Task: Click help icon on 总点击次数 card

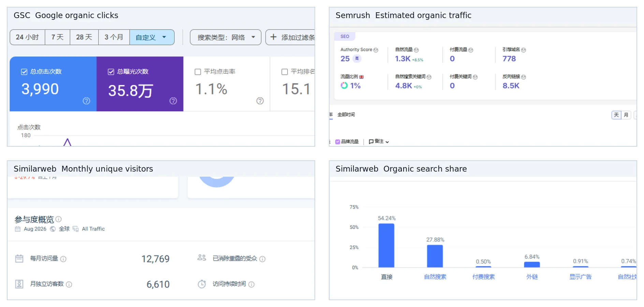Action: (87, 101)
